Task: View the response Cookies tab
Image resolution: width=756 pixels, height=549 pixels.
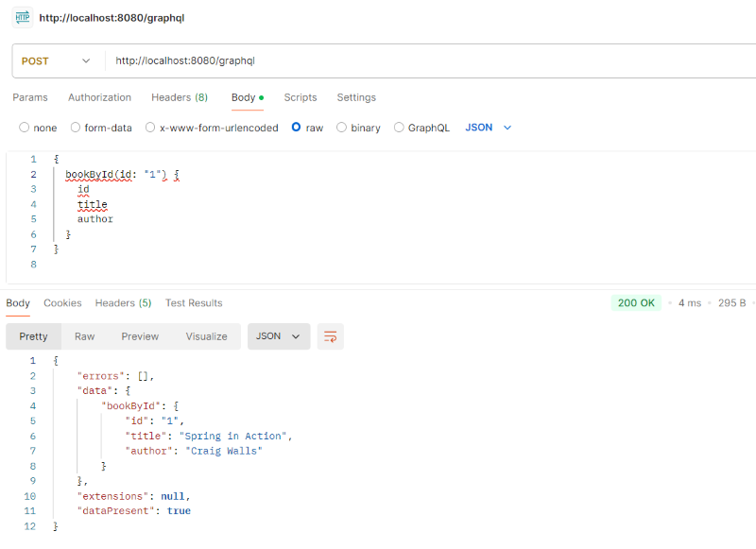Action: pyautogui.click(x=62, y=303)
